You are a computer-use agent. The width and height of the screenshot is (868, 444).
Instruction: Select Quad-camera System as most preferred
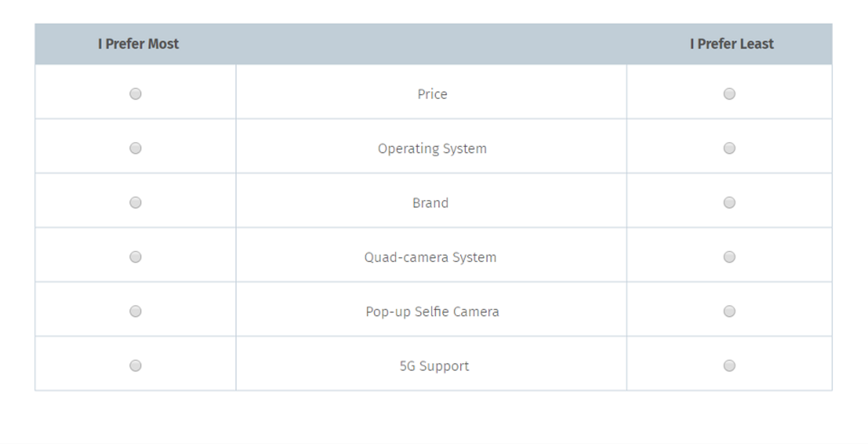click(136, 257)
